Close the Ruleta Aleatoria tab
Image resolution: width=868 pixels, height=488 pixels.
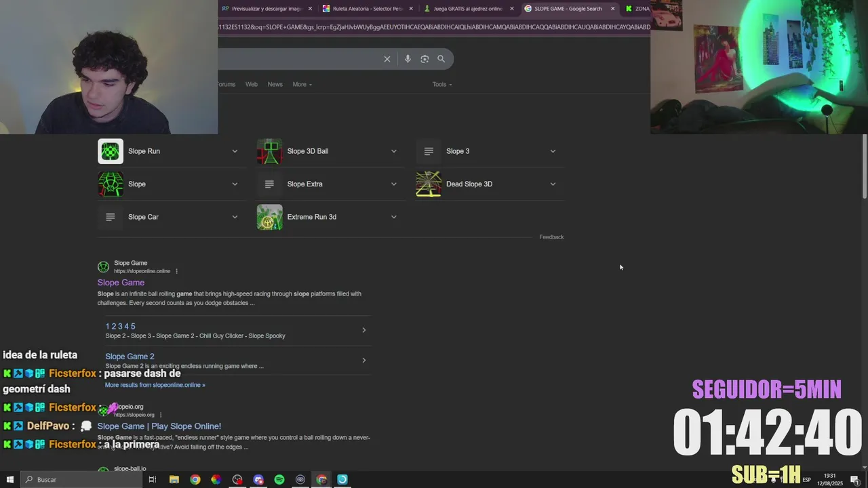(411, 9)
